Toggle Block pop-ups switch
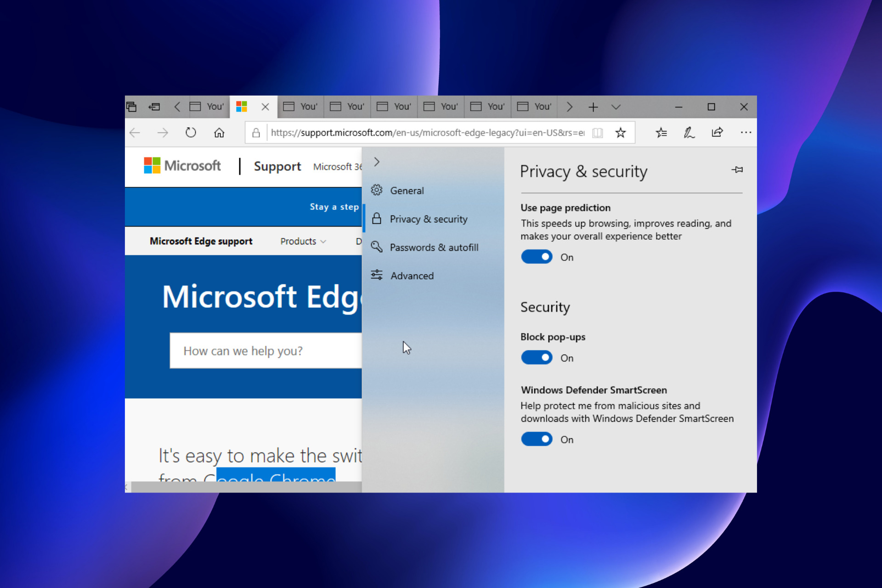Image resolution: width=882 pixels, height=588 pixels. point(537,357)
